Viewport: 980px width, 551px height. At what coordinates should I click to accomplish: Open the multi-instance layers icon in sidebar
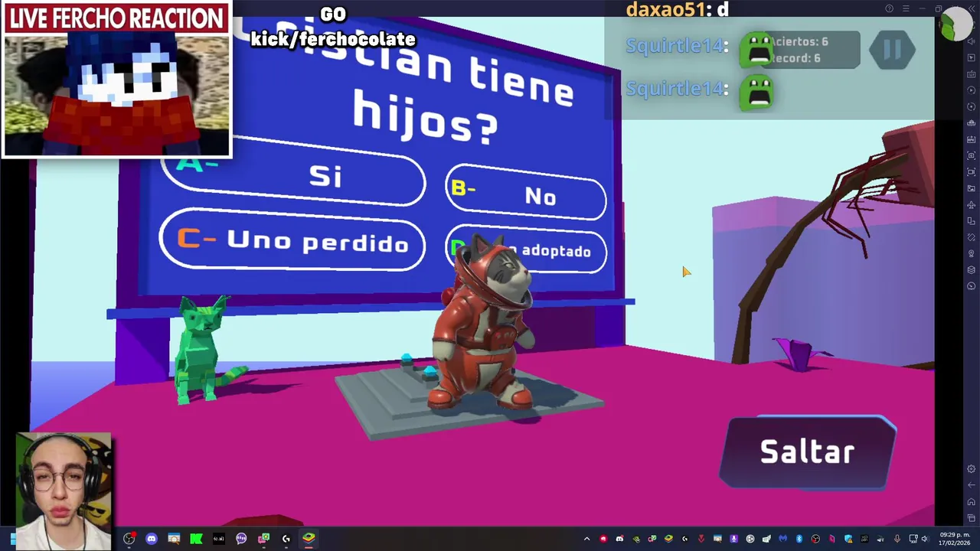coord(972,270)
